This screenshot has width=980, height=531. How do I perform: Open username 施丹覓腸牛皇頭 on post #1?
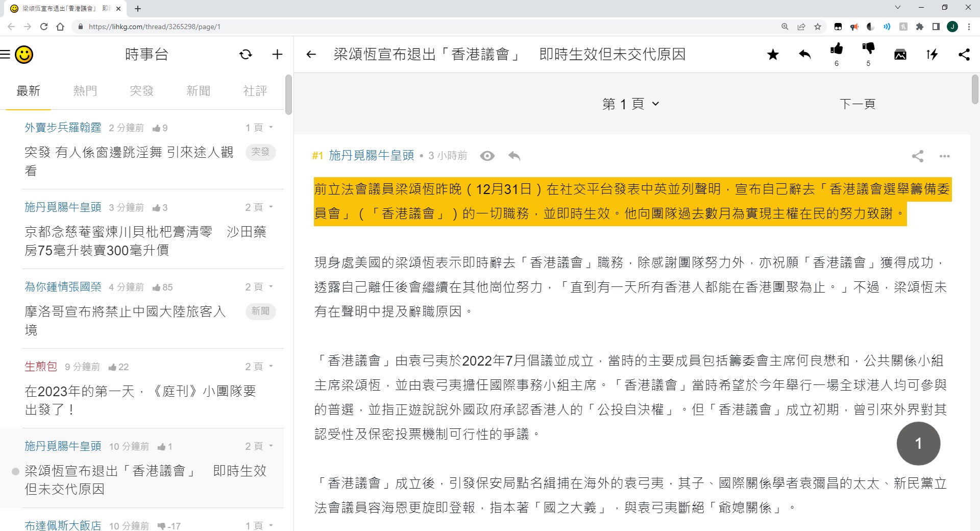coord(371,156)
